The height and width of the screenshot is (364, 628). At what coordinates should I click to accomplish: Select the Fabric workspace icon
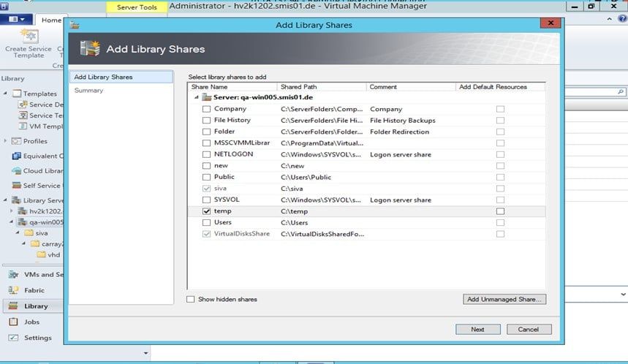pyautogui.click(x=13, y=290)
